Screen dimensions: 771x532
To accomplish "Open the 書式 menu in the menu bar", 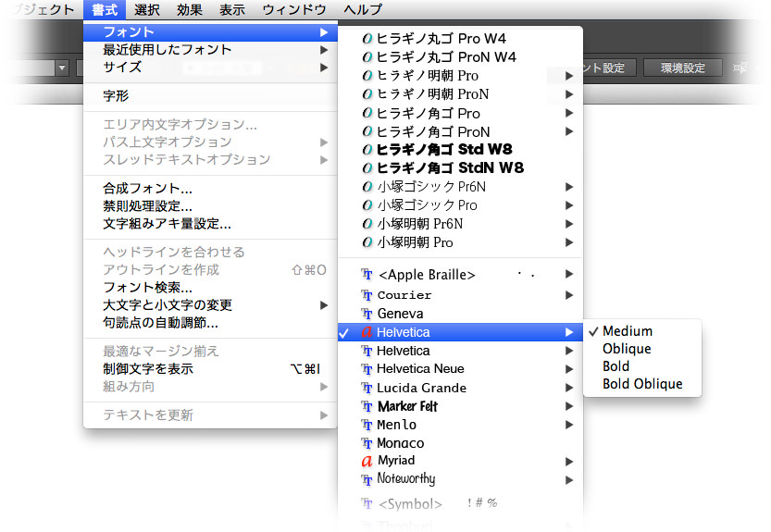I will click(105, 9).
